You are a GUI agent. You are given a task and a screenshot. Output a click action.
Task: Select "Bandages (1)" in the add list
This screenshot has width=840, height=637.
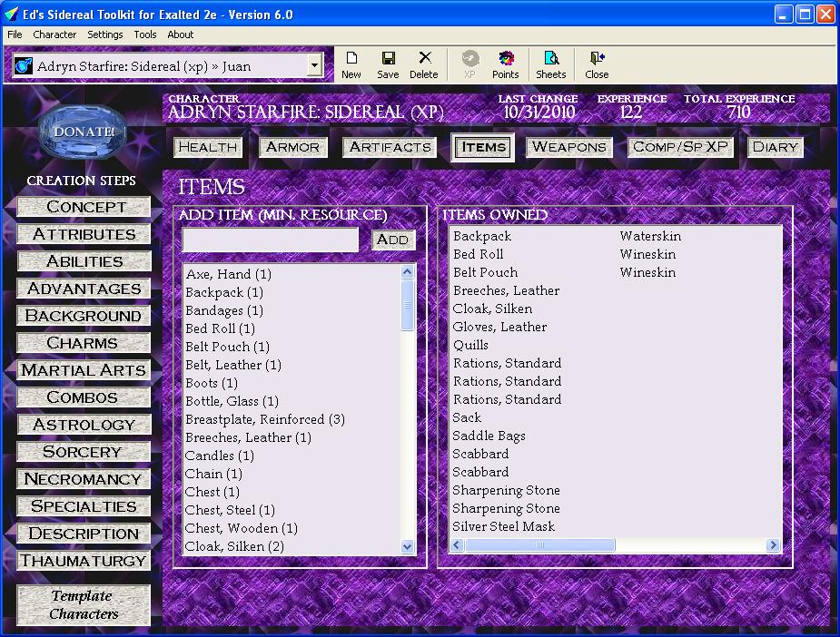(x=224, y=310)
